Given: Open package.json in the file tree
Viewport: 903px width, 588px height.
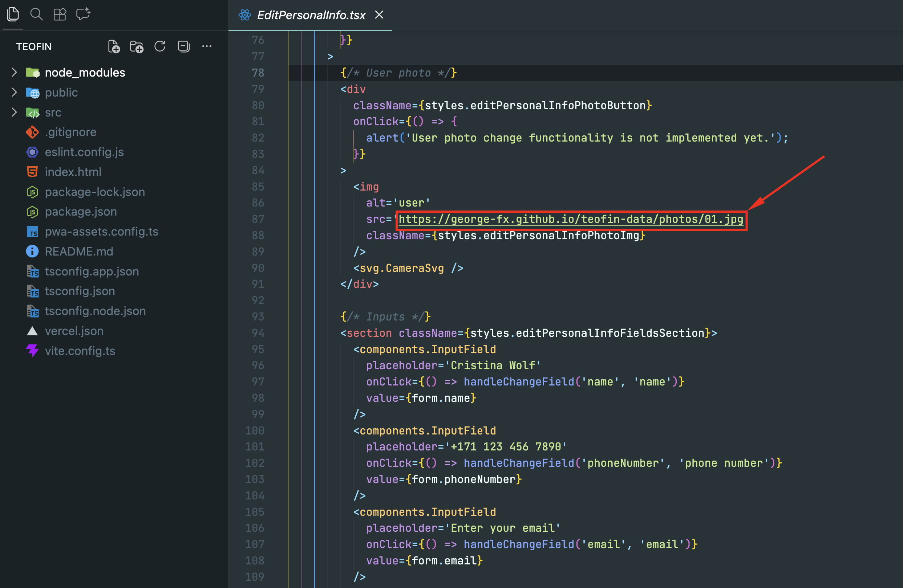Looking at the screenshot, I should point(81,212).
